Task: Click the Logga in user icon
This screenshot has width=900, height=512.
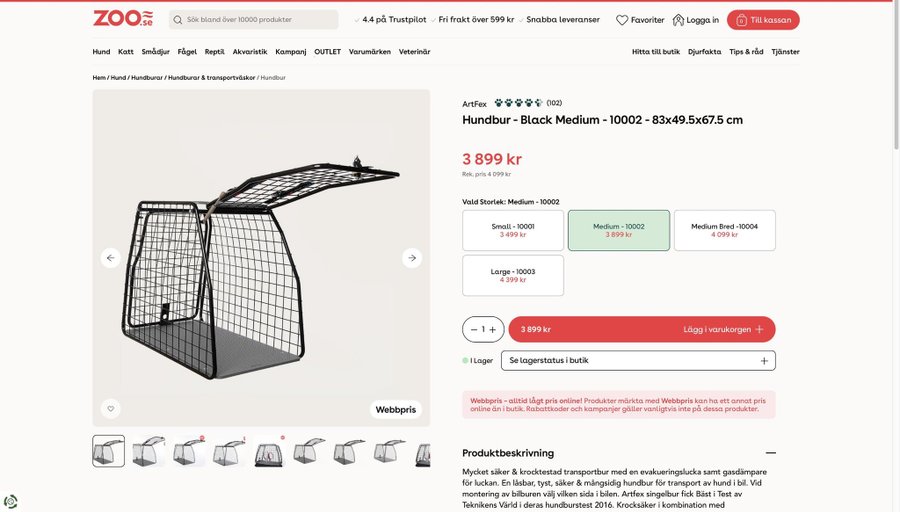Action: tap(678, 20)
